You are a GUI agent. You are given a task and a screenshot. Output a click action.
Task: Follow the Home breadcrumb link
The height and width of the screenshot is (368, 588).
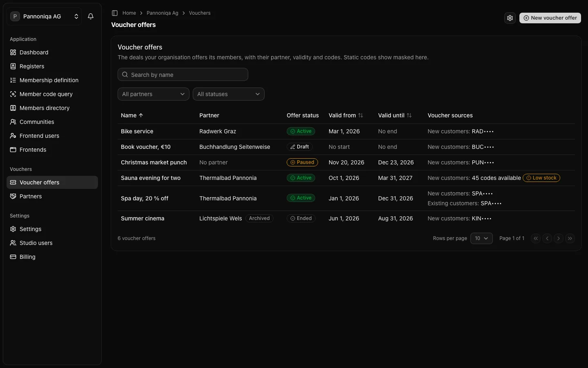click(129, 13)
